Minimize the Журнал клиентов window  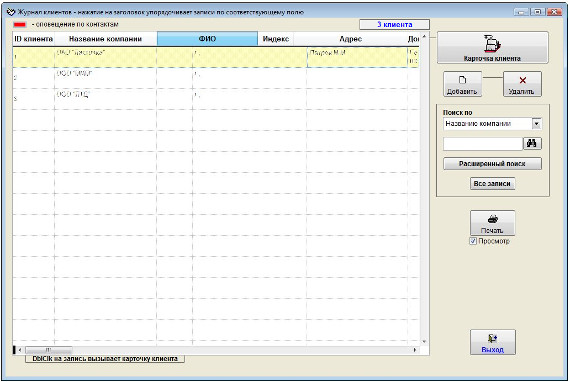pyautogui.click(x=522, y=12)
